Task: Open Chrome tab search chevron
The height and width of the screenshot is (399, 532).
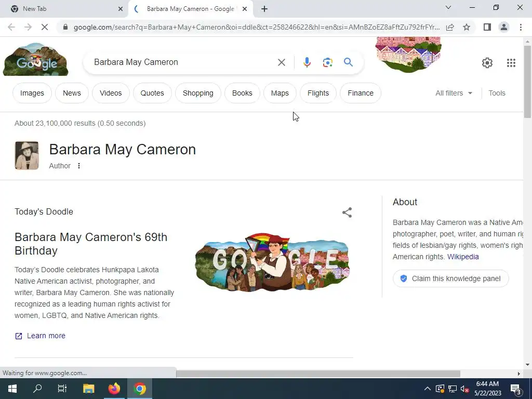Action: tap(448, 7)
